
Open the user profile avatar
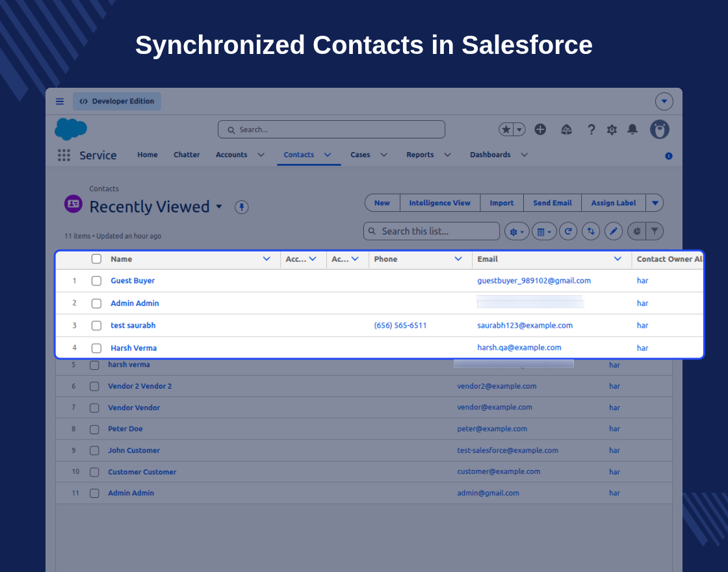[660, 129]
